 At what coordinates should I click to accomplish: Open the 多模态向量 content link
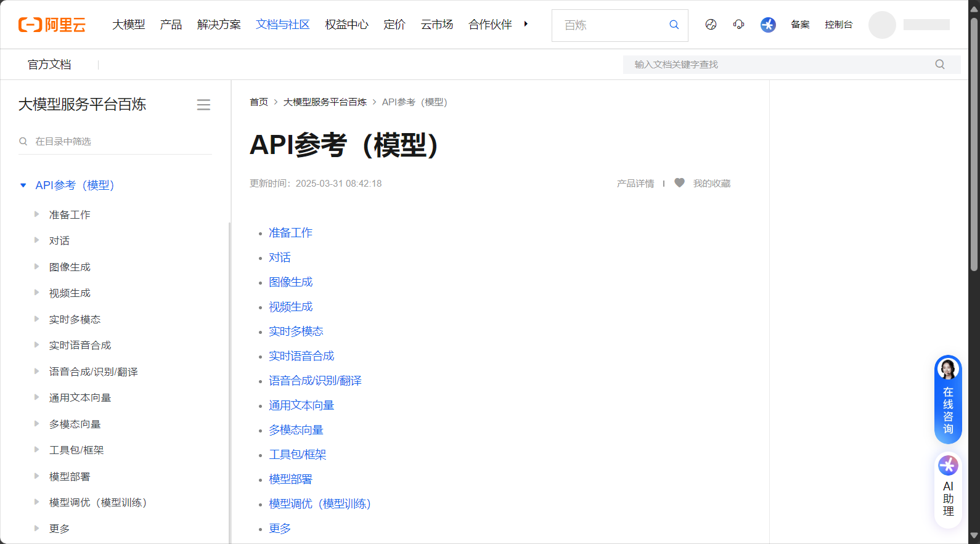(296, 430)
